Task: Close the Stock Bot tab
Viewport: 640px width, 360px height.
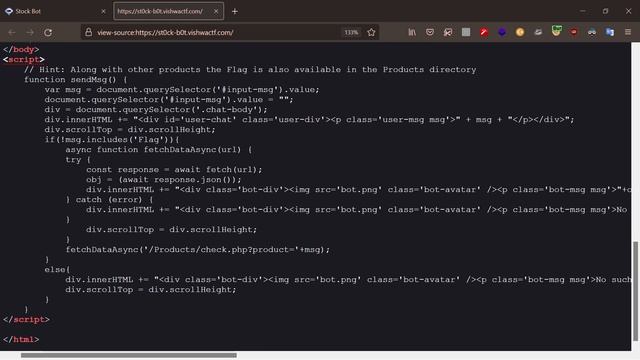Action: pyautogui.click(x=103, y=11)
